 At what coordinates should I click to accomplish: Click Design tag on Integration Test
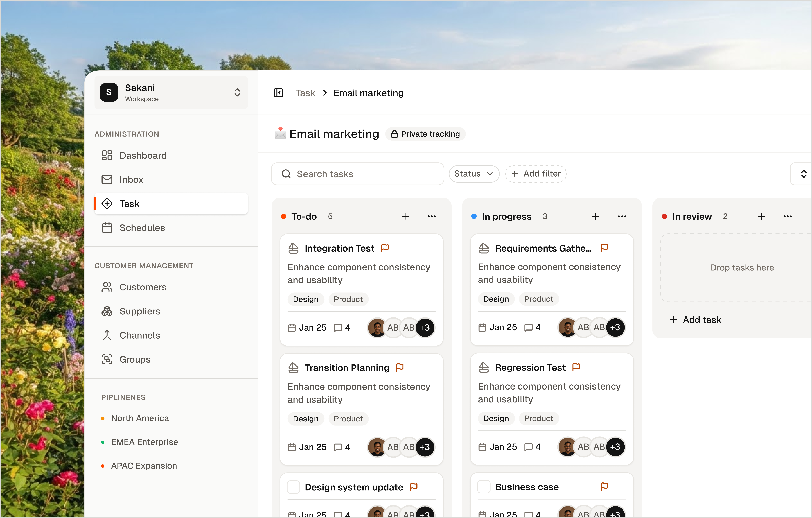coord(306,299)
